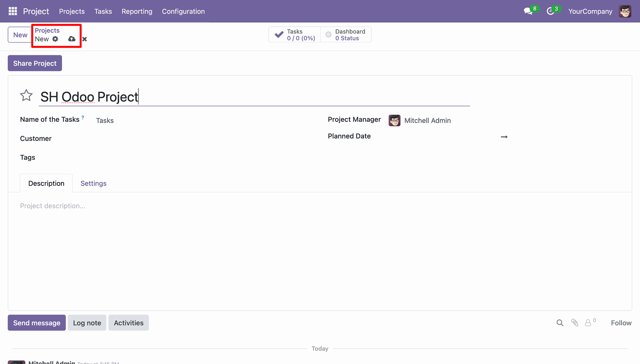The height and width of the screenshot is (364, 640).
Task: Click the Dashboard status circle
Action: coord(328,35)
